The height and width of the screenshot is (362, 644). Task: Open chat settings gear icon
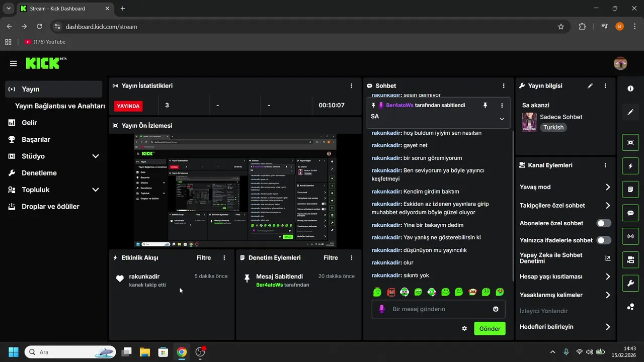coord(464,328)
